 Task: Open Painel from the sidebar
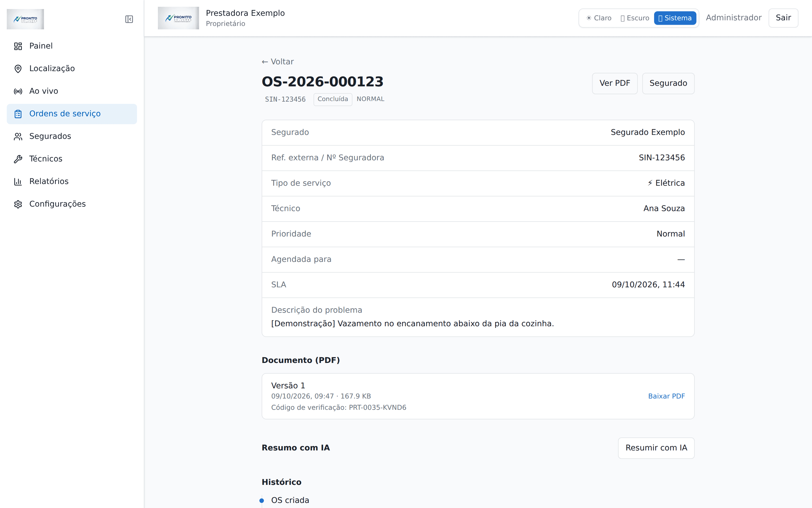pos(72,46)
